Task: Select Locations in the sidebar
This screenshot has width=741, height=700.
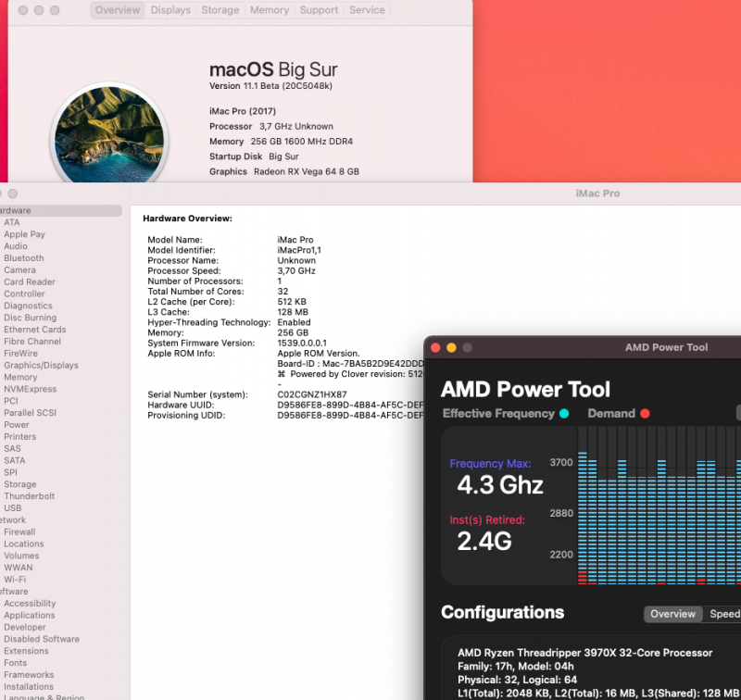Action: [x=24, y=544]
